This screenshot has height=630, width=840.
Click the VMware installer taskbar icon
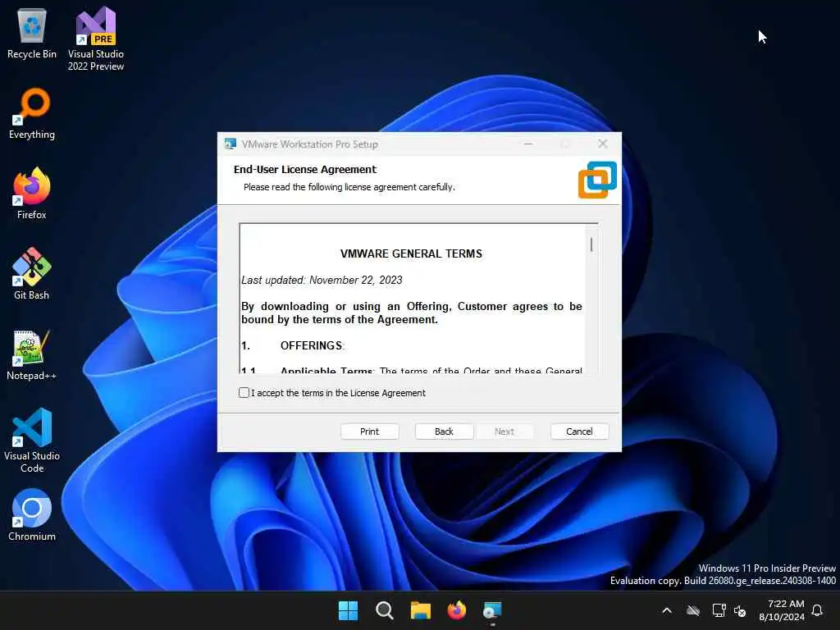[x=492, y=610]
